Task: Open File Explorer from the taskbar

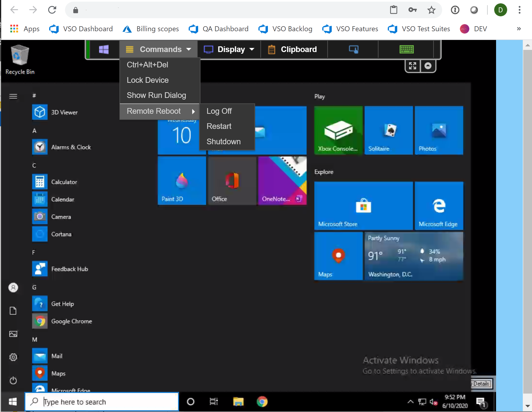Action: (238, 401)
